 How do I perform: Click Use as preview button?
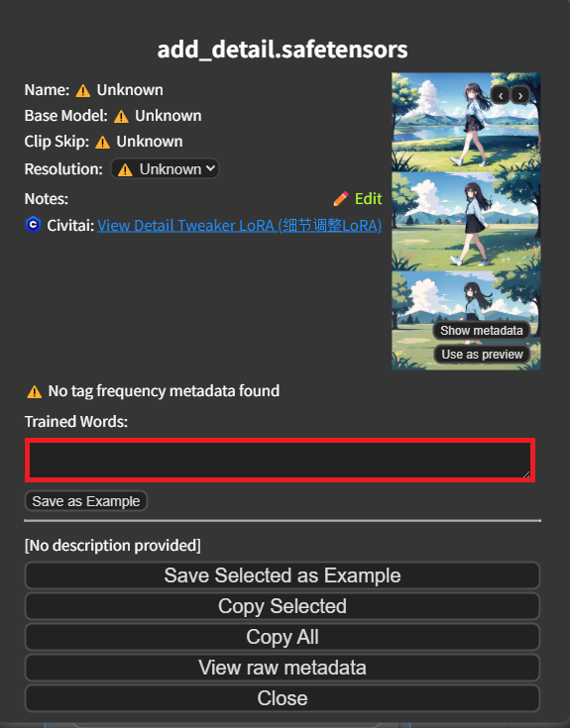pyautogui.click(x=482, y=355)
